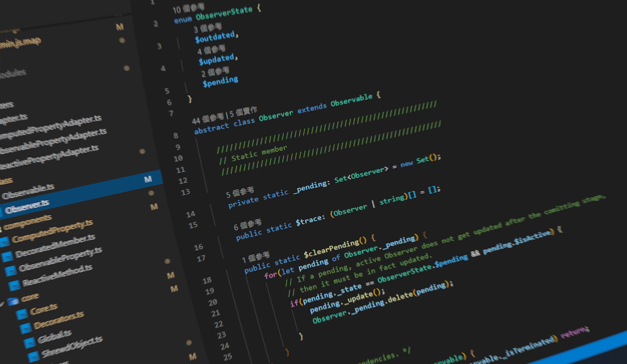
Task: Open Decorators.ts in the core folder
Action: click(59, 321)
